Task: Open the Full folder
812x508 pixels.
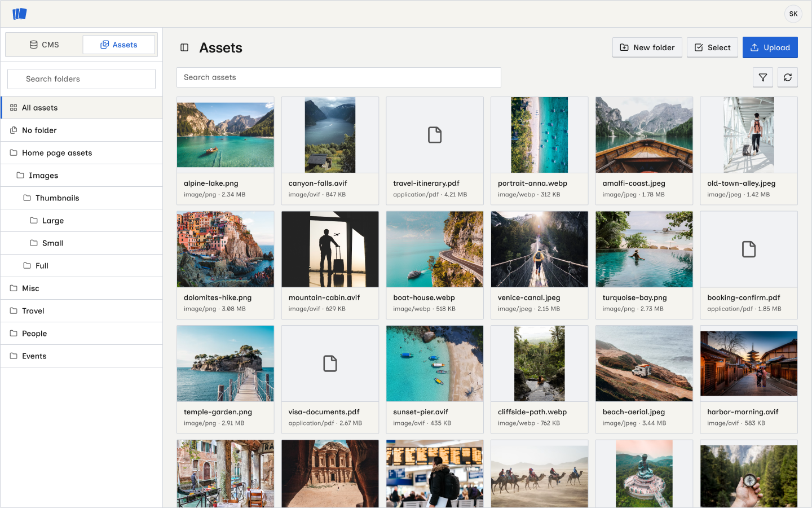Action: click(x=82, y=265)
